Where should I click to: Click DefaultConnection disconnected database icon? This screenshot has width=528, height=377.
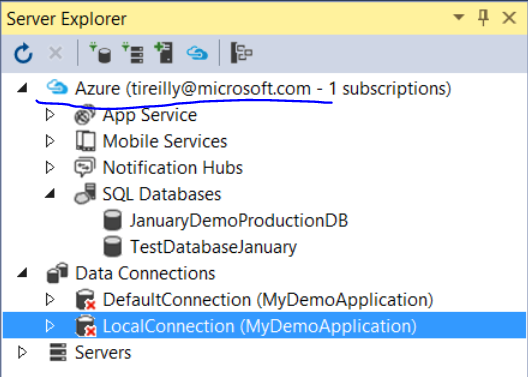coord(86,299)
